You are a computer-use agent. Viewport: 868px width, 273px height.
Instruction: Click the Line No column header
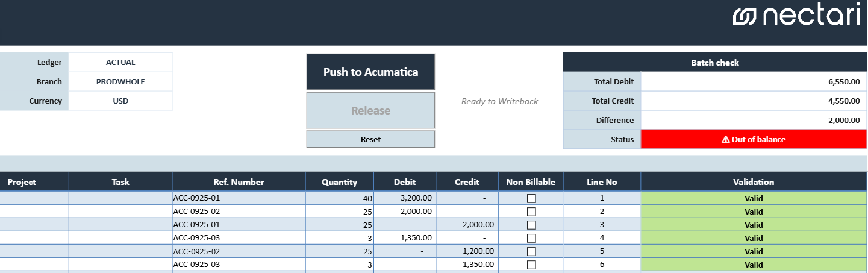click(x=602, y=182)
